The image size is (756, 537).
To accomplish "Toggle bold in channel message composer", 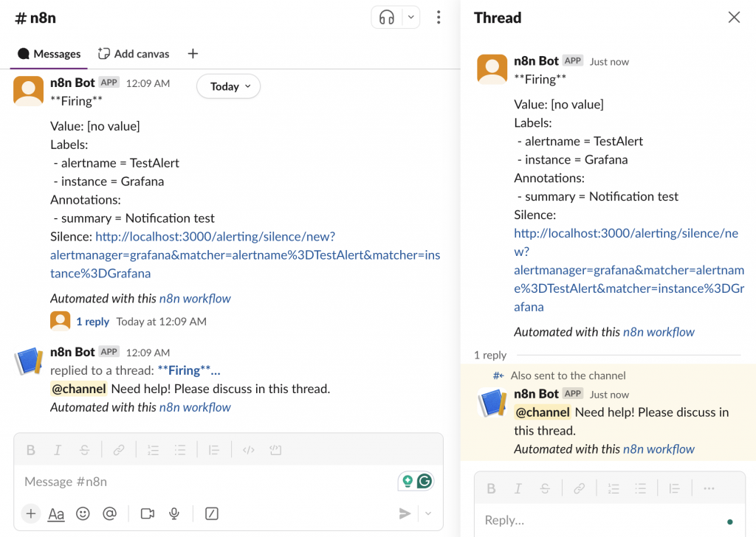I will pos(31,450).
